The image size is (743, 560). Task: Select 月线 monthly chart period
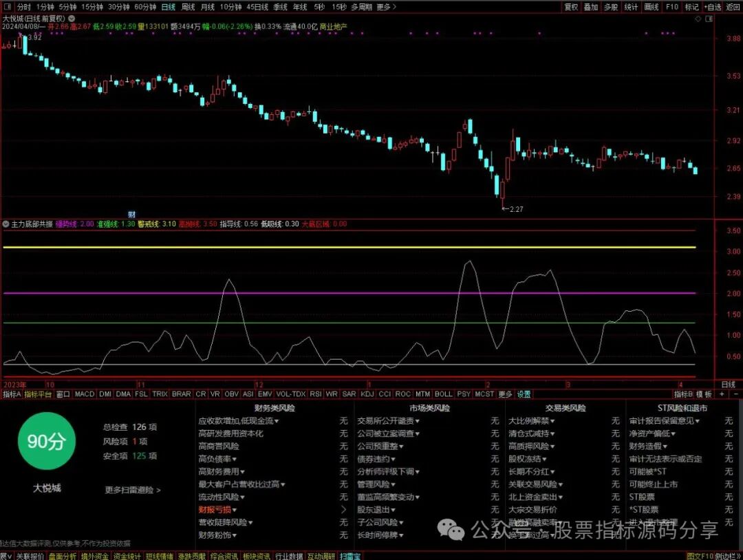[x=208, y=7]
